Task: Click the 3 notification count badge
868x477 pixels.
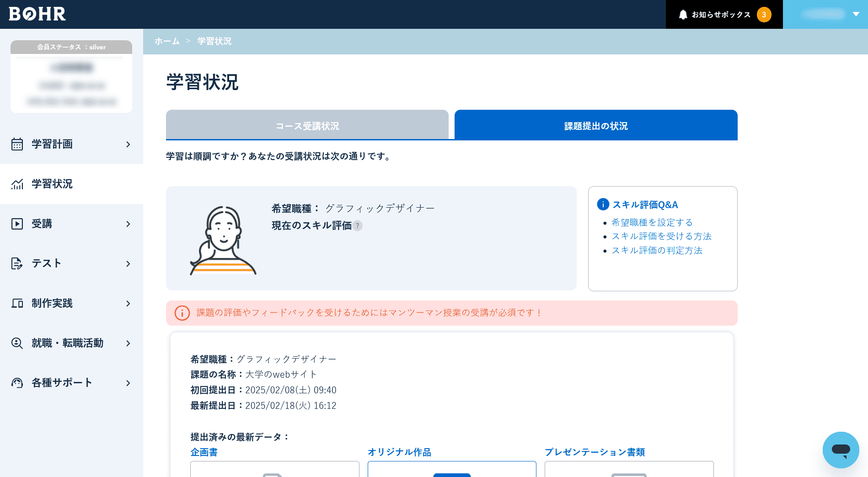Action: click(x=764, y=15)
